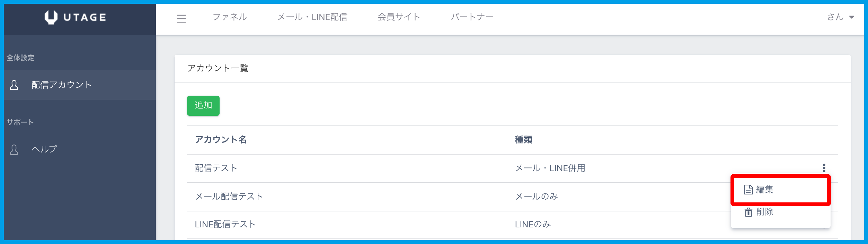Click the 編集 document icon

pyautogui.click(x=748, y=190)
